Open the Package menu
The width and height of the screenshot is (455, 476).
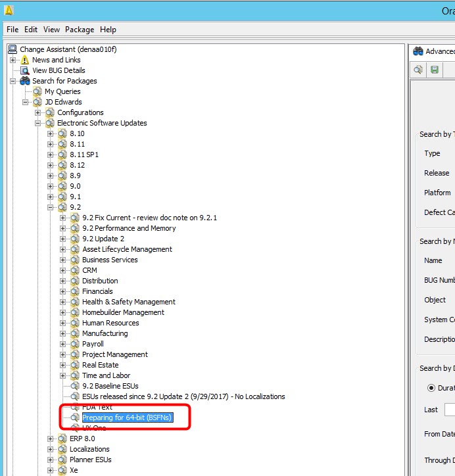click(80, 30)
